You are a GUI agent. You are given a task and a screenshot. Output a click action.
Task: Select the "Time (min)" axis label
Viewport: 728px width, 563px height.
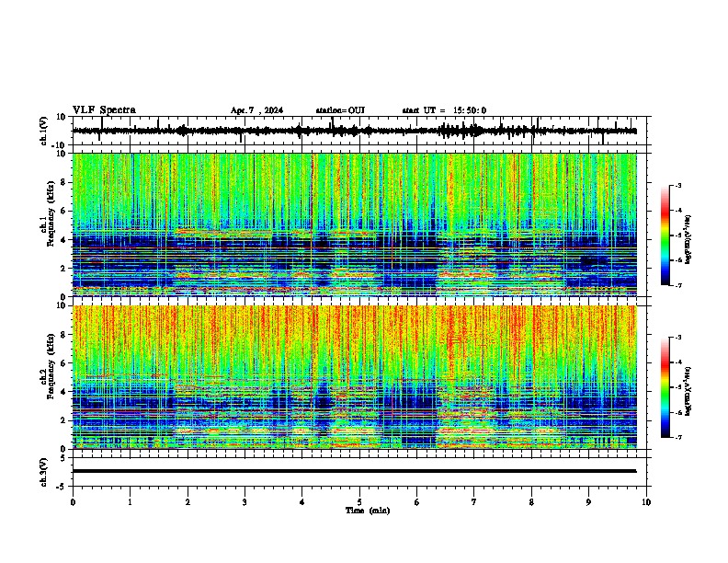click(x=368, y=511)
